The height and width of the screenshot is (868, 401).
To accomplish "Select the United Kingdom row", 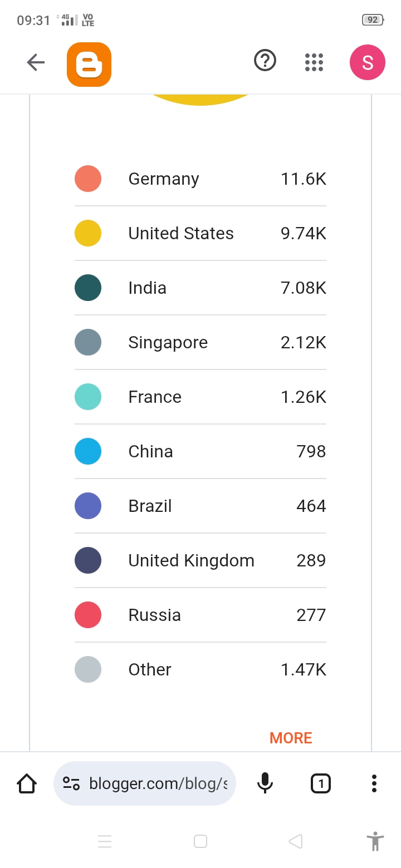I will pos(200,560).
